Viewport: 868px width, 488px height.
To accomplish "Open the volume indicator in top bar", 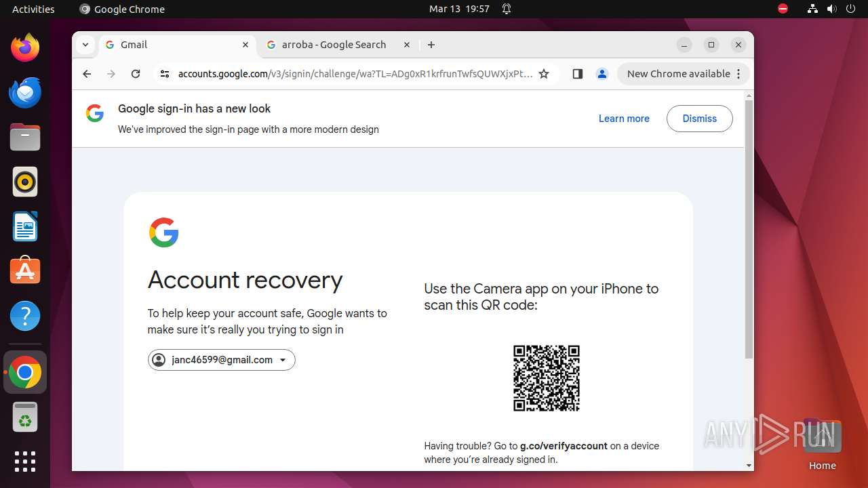I will point(831,9).
